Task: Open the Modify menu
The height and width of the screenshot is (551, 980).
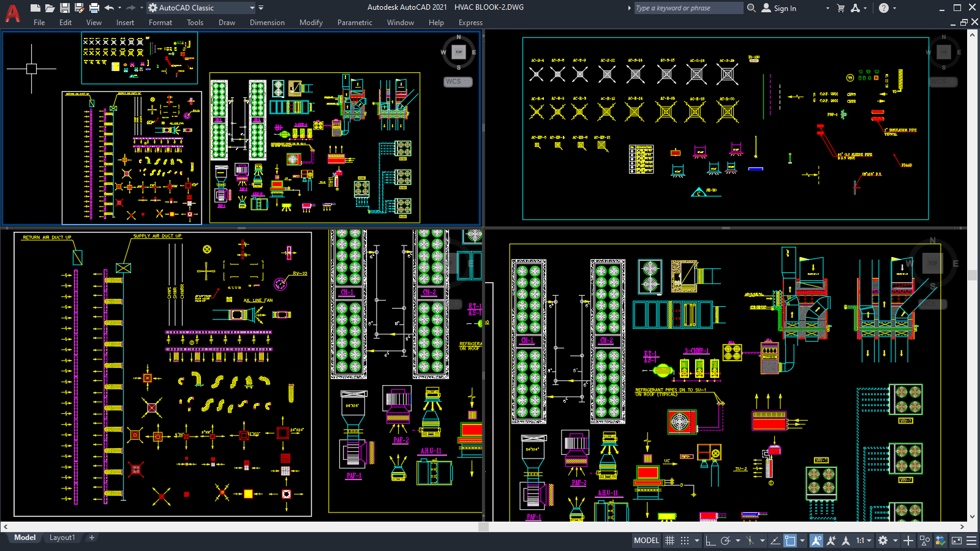Action: point(311,23)
